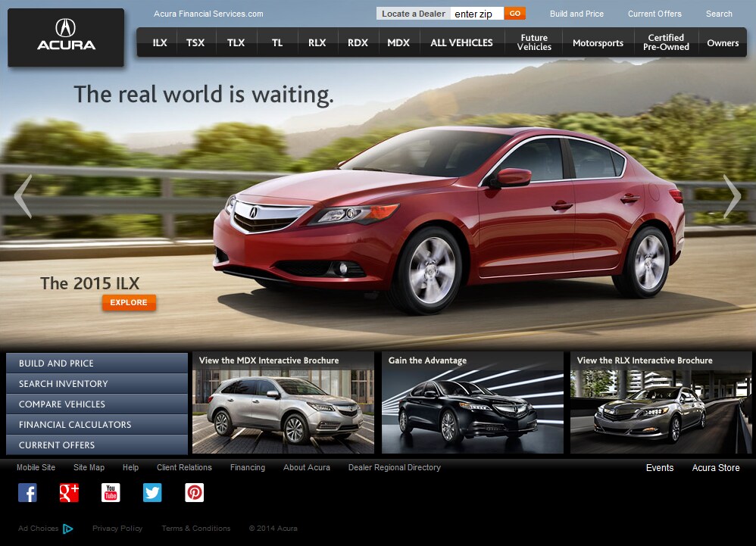Go to Motorsports section
The width and height of the screenshot is (756, 546).
click(598, 43)
